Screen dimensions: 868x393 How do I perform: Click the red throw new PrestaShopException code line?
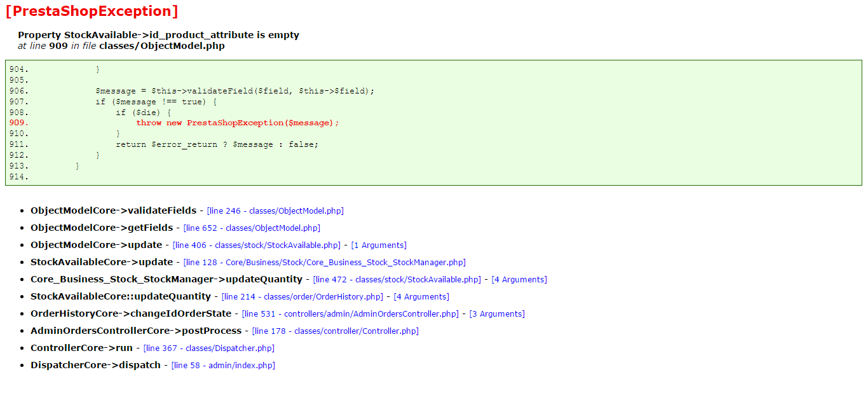[238, 123]
